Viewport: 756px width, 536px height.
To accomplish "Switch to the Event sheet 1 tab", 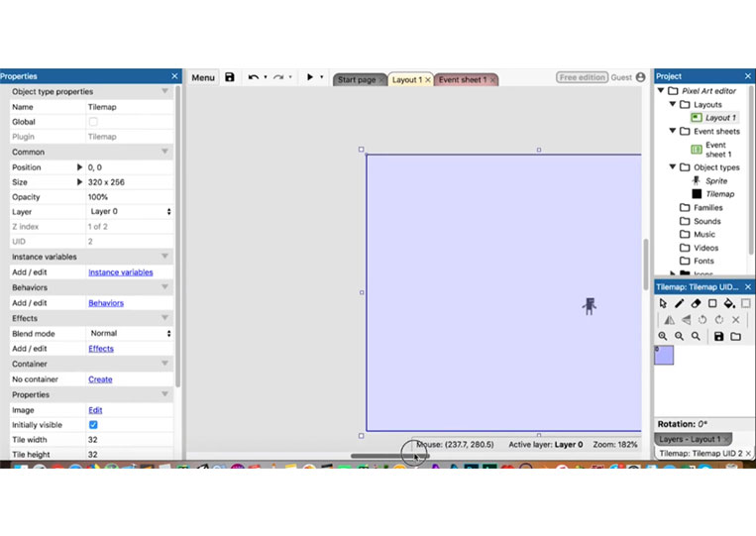I will click(463, 79).
